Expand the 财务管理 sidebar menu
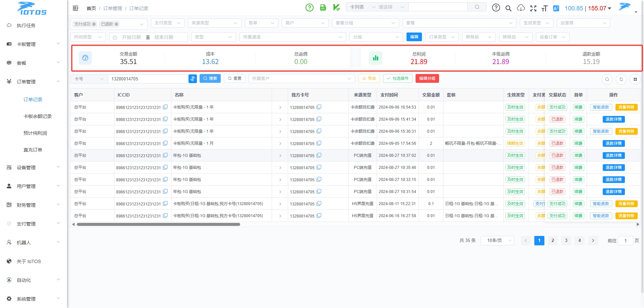 [34, 205]
